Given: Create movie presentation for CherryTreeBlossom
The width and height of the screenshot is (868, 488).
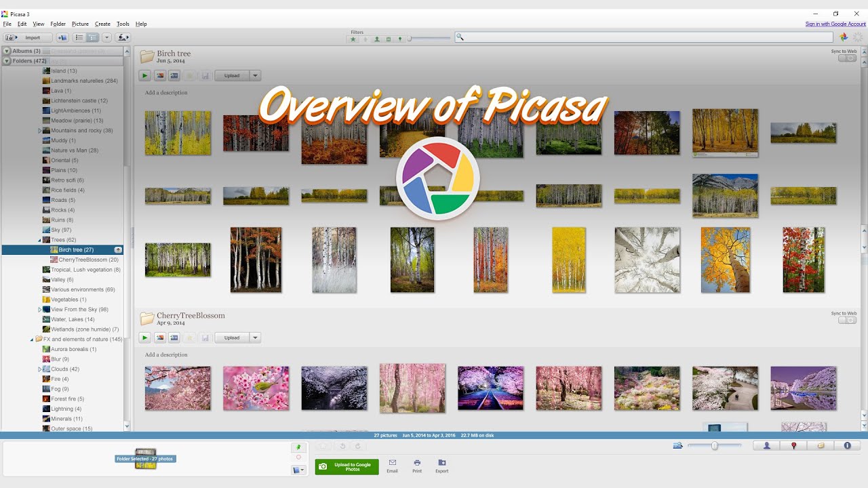Looking at the screenshot, I should pos(174,338).
